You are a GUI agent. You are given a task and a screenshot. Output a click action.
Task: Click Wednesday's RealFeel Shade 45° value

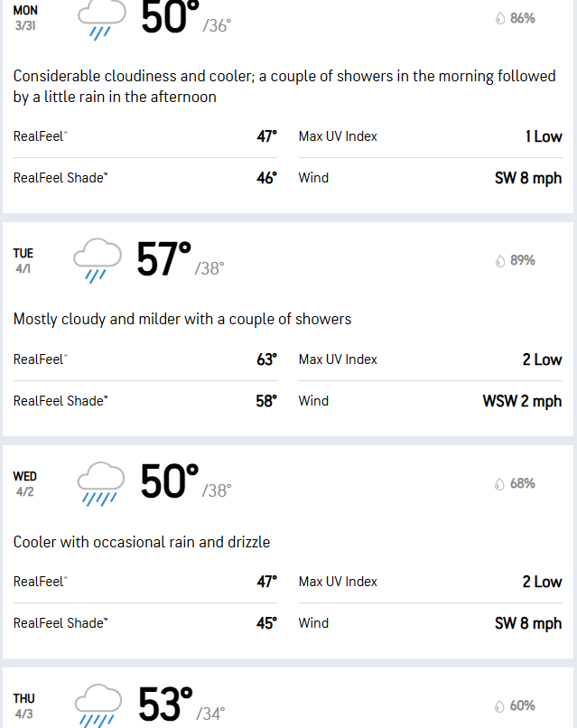click(267, 623)
